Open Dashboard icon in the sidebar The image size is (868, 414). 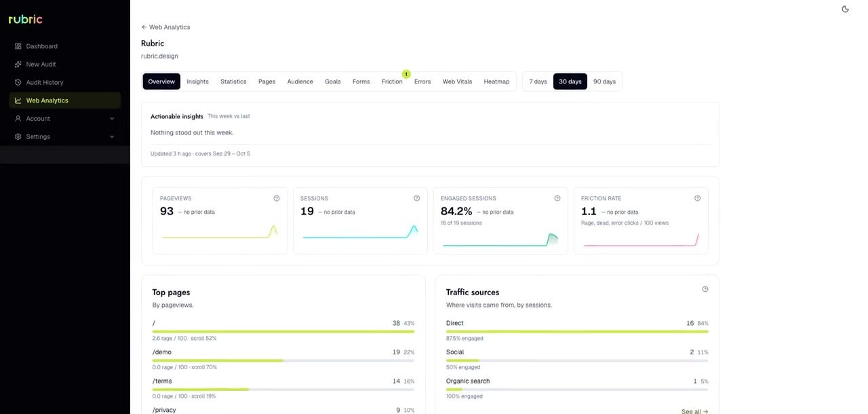tap(18, 46)
